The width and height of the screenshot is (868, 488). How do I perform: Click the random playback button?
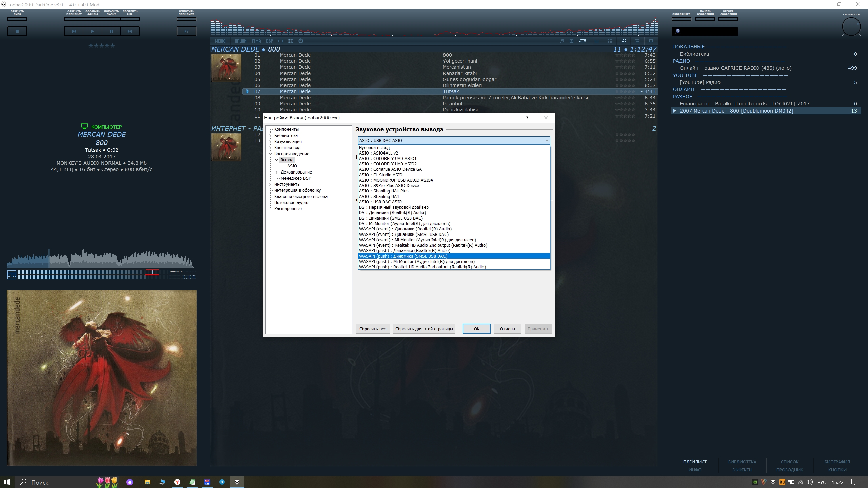click(186, 31)
